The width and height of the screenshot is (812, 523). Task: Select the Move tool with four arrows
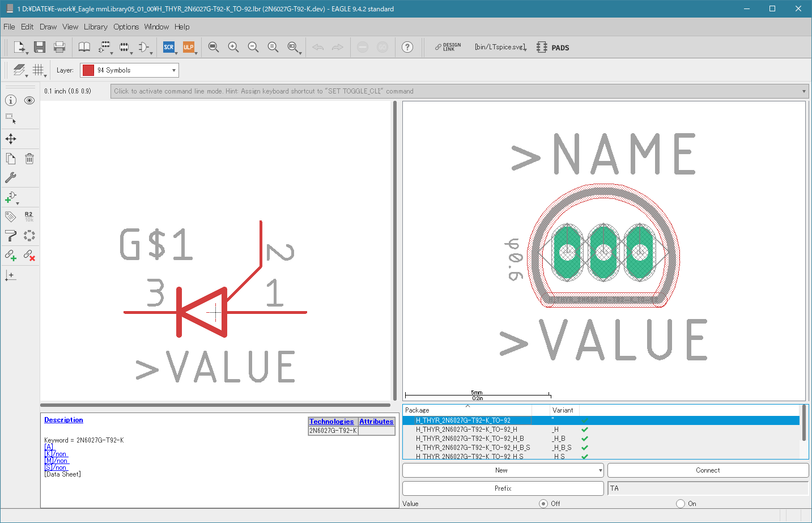point(11,139)
